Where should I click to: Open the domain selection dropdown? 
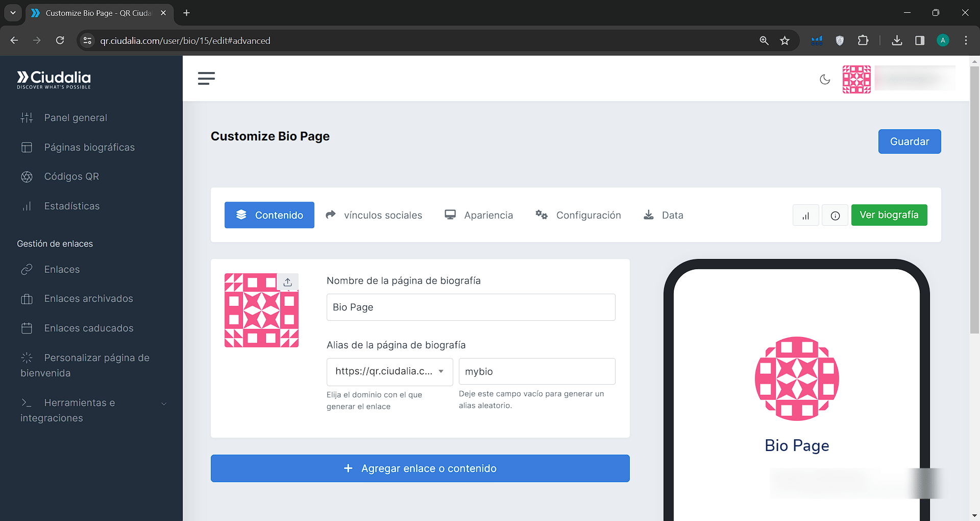coord(389,372)
